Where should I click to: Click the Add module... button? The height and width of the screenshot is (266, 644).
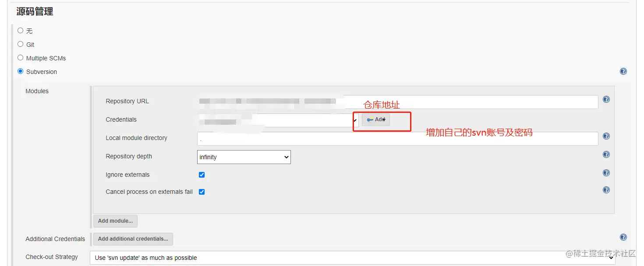point(115,221)
